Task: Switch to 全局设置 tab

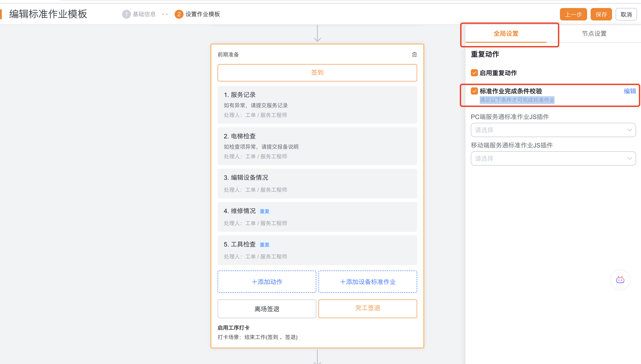Action: click(506, 34)
